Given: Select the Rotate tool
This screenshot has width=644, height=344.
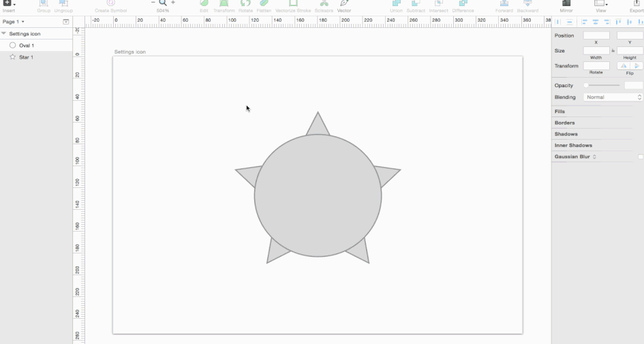Looking at the screenshot, I should (x=245, y=3).
